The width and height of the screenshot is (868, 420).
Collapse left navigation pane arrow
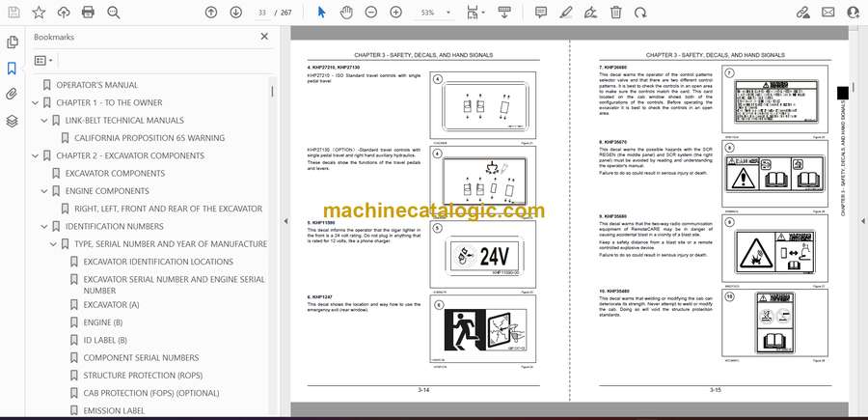click(x=285, y=221)
